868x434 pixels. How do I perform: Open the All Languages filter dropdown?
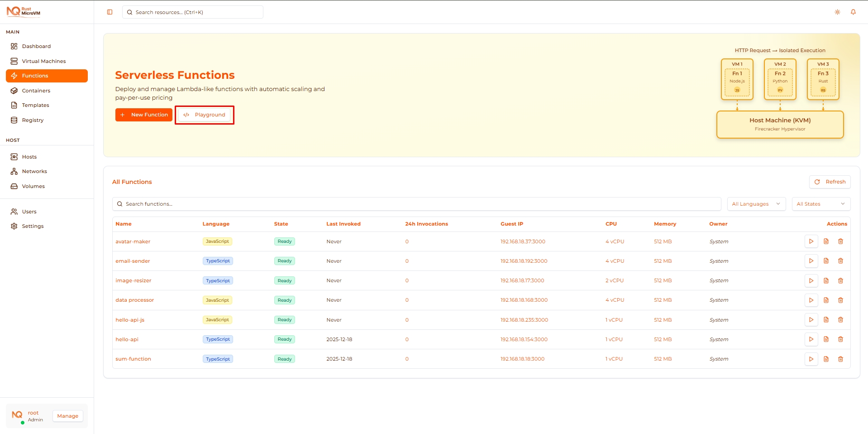click(756, 204)
